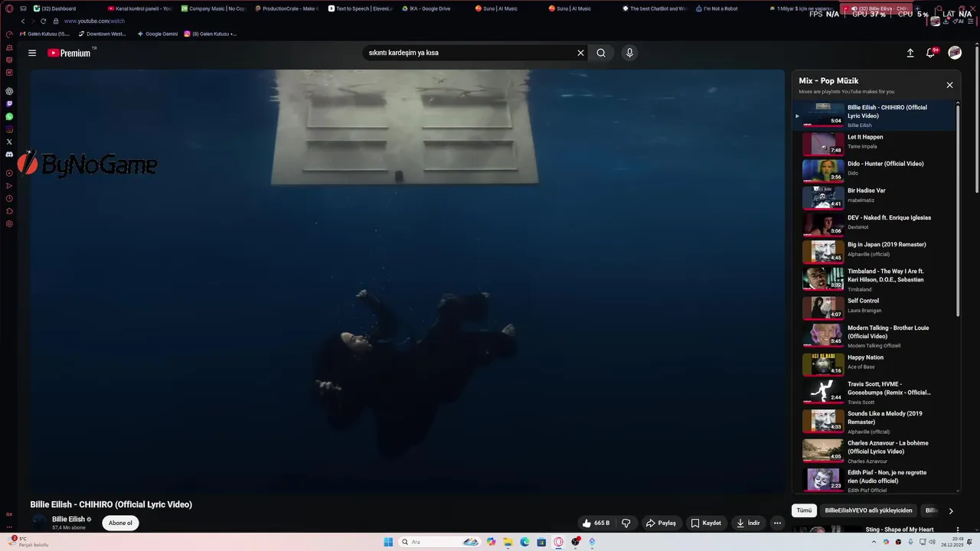
Task: Open options for Sting - Shape of My Heart
Action: [957, 530]
